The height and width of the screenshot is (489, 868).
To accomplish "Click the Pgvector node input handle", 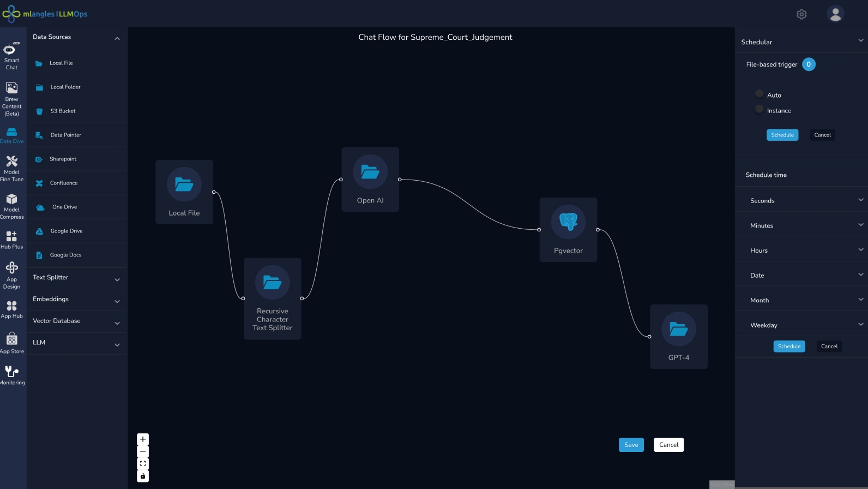I will point(539,230).
